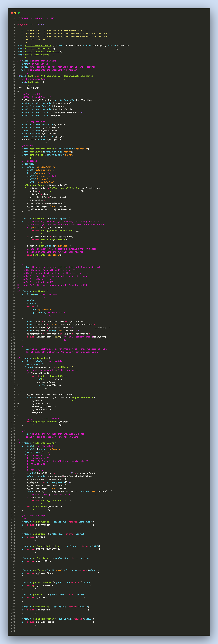The height and width of the screenshot is (644, 218).
Task: Click 'hasBalance' in the 'bool hasBalance' declaration
Action: point(39,331)
